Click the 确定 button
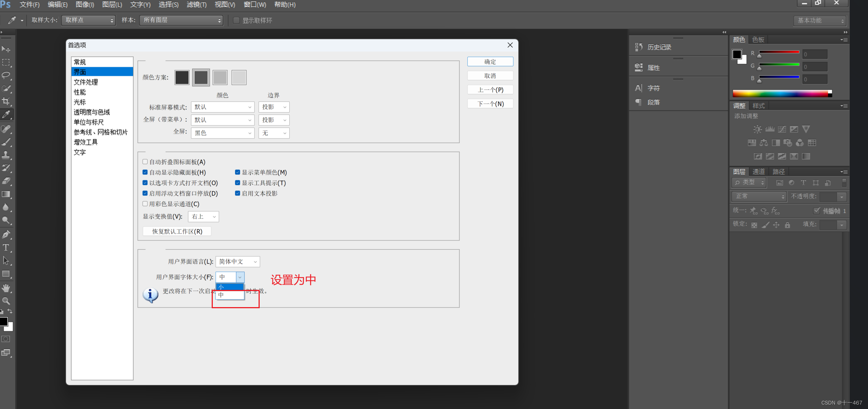This screenshot has height=409, width=868. [490, 62]
